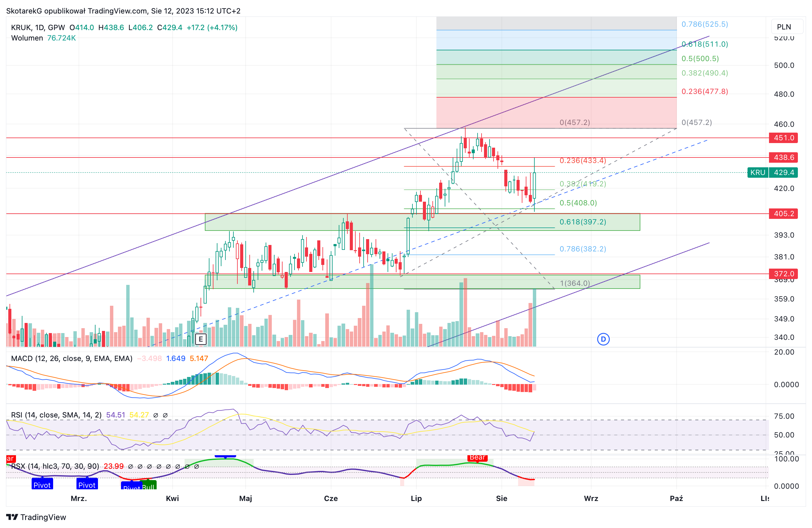Click the 0.236(433.4) retracement label

coord(583,160)
